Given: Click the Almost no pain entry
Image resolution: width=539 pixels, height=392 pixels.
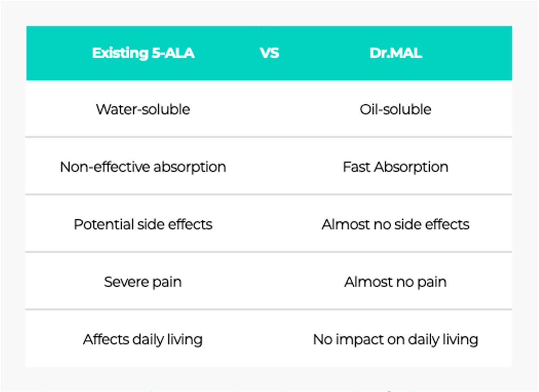Looking at the screenshot, I should point(395,282).
